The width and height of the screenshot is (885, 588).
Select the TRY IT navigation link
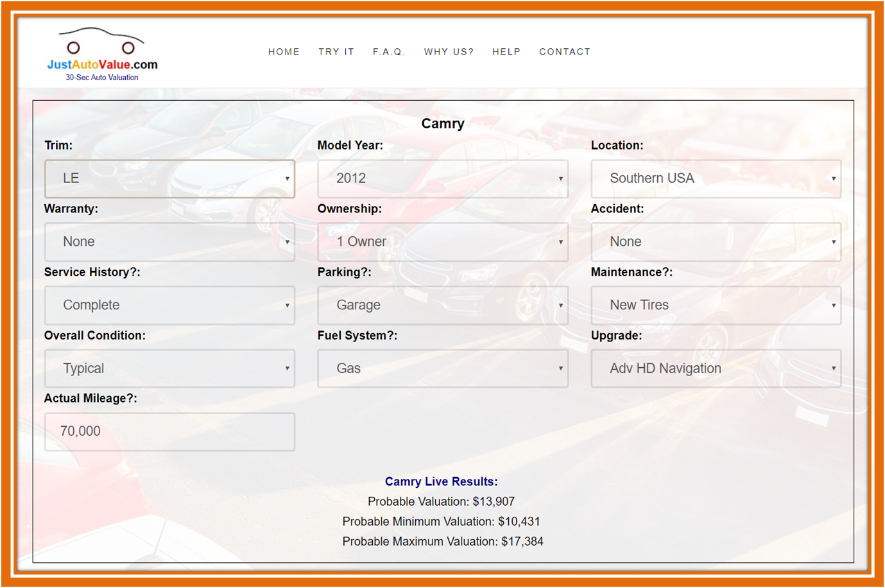pos(336,51)
